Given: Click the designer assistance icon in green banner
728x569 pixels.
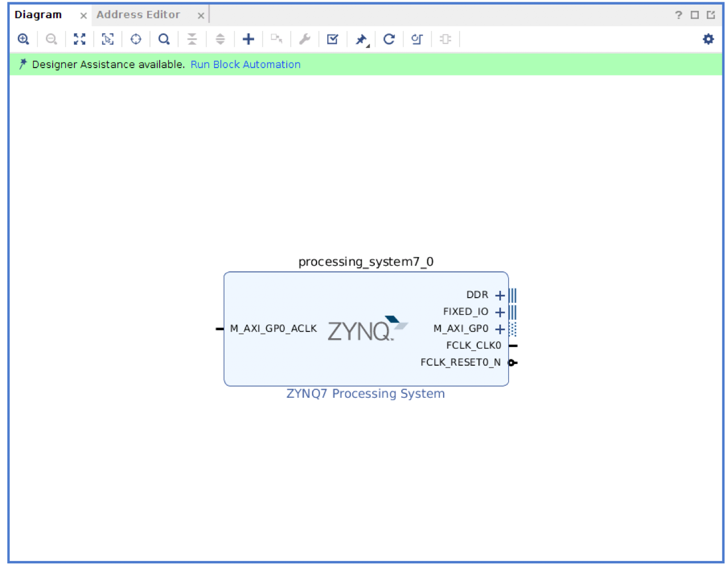Looking at the screenshot, I should [23, 64].
